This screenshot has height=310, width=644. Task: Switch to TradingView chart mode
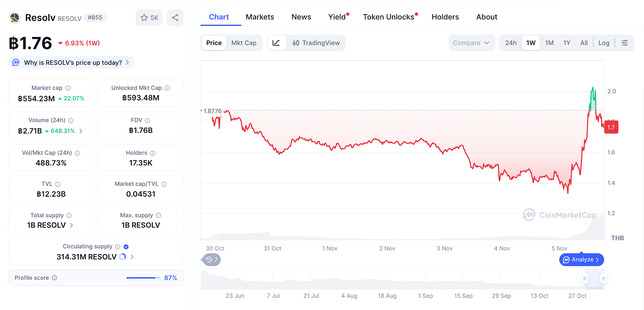316,43
